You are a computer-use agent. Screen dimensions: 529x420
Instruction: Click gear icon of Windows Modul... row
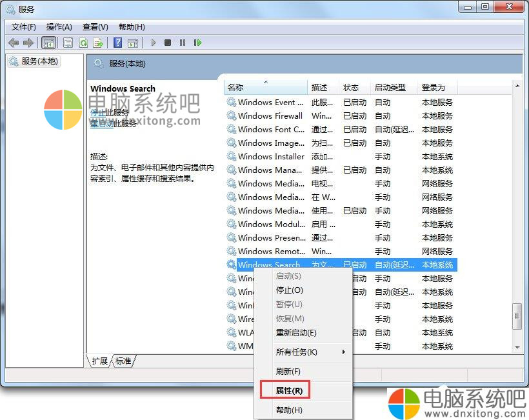click(232, 224)
